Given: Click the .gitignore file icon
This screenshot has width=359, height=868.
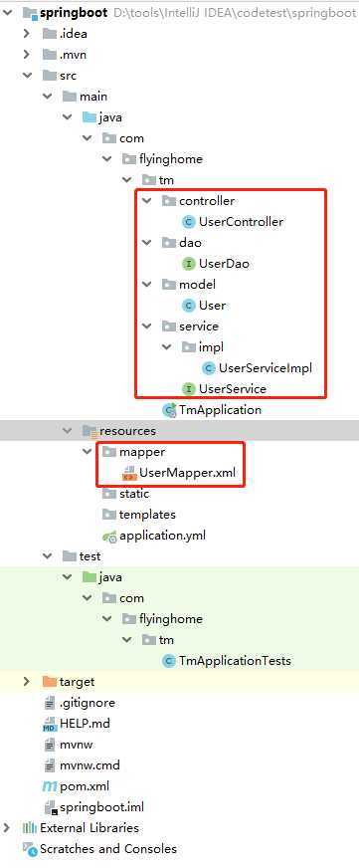Looking at the screenshot, I should (51, 703).
